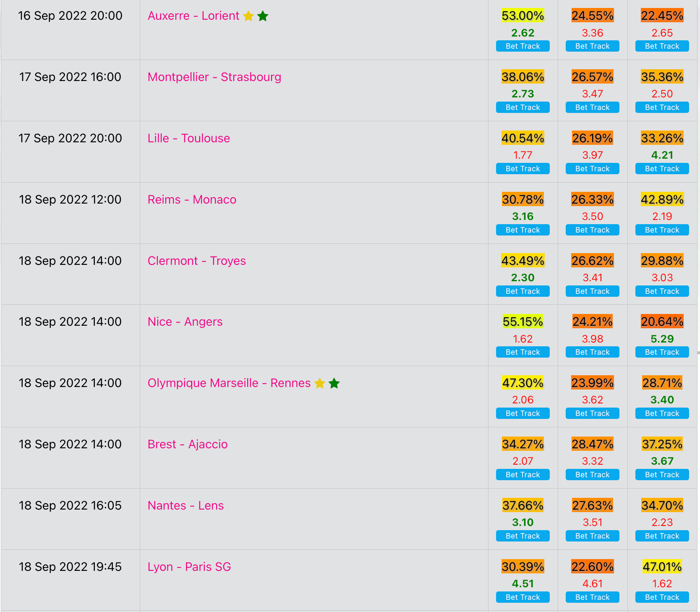Click green star beside Olympique Marseille - Rennes
700x612 pixels.
(334, 383)
